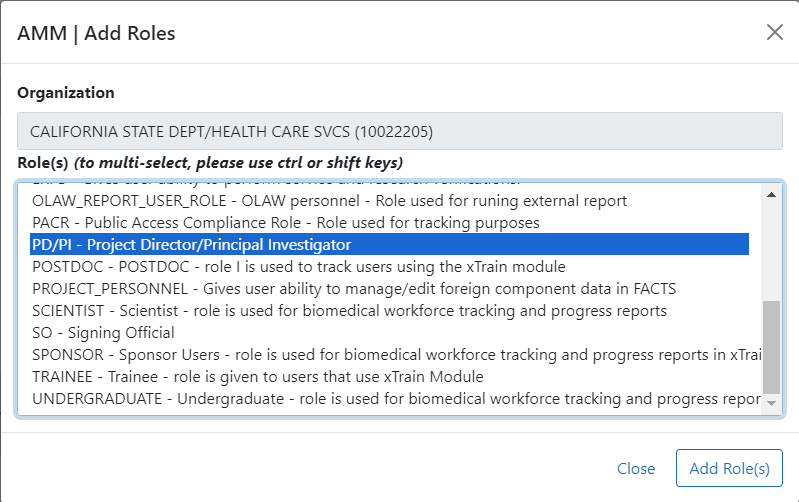Image resolution: width=799 pixels, height=502 pixels.
Task: Select the SPONSOR Sponsor Users role
Action: pyautogui.click(x=390, y=355)
